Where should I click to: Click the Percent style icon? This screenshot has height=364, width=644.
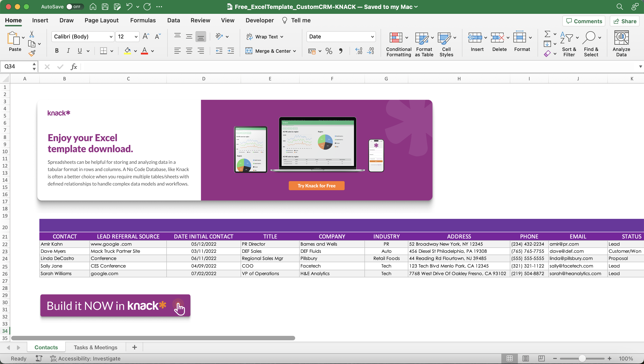pyautogui.click(x=329, y=51)
